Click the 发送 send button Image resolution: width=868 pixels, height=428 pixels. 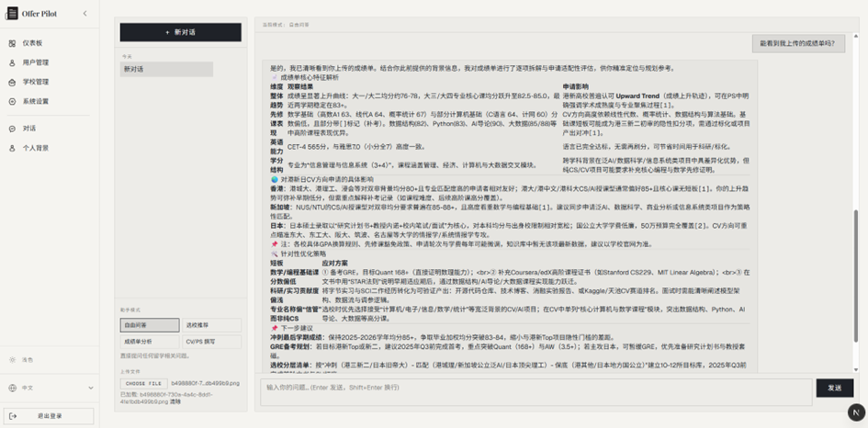[835, 389]
